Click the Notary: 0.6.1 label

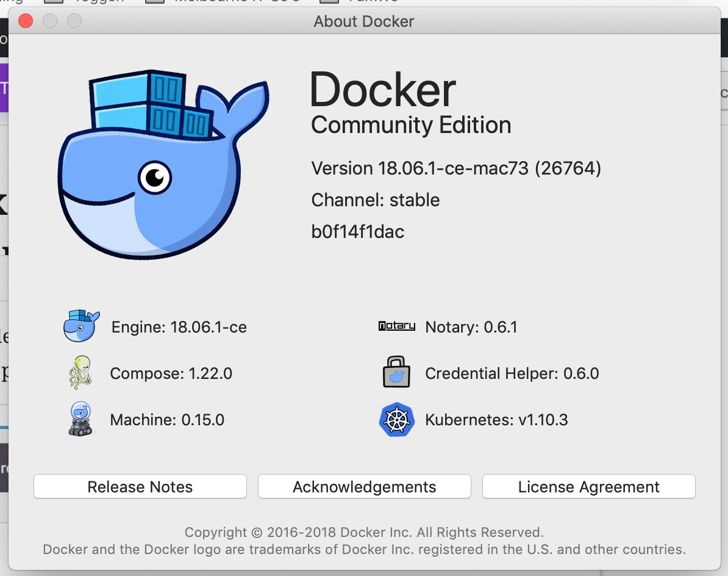[x=471, y=327]
